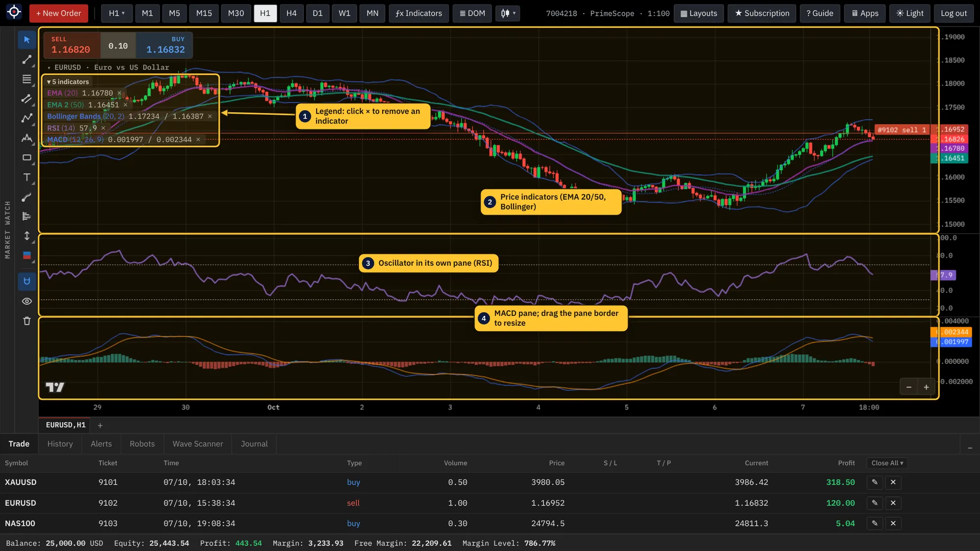Zoom in chart with plus button
The width and height of the screenshot is (980, 551).
click(x=926, y=387)
